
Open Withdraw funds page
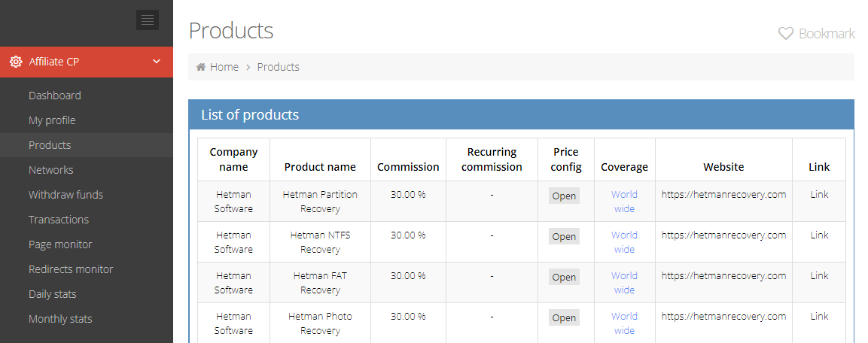tap(66, 195)
